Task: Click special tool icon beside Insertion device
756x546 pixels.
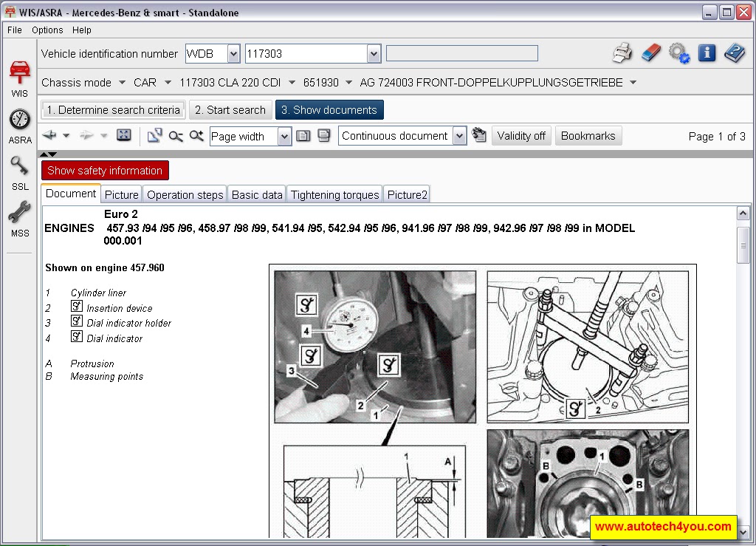Action: pyautogui.click(x=77, y=306)
